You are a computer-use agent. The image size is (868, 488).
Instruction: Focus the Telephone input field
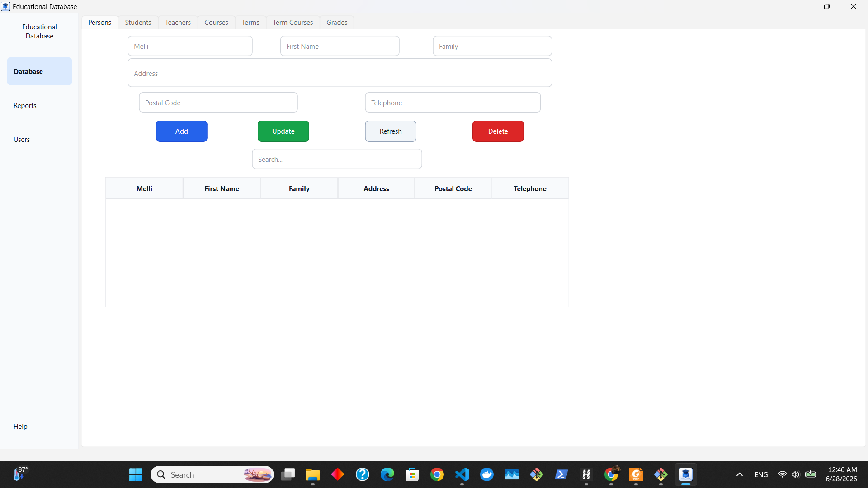pos(453,103)
